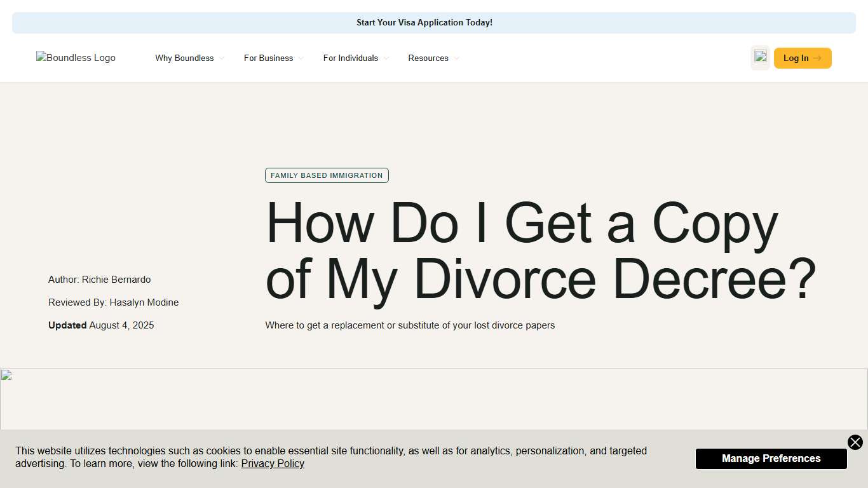
Task: Expand the Why Boundless chevron
Action: click(x=222, y=58)
